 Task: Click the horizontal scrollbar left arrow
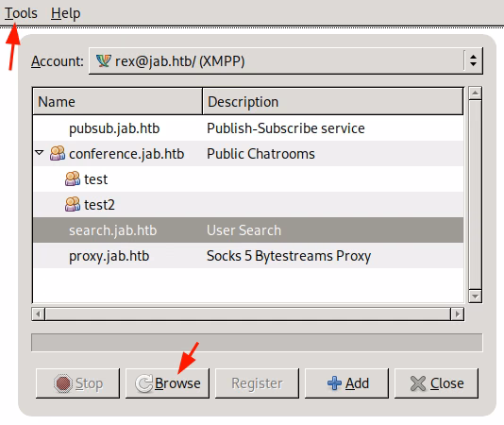coord(39,314)
